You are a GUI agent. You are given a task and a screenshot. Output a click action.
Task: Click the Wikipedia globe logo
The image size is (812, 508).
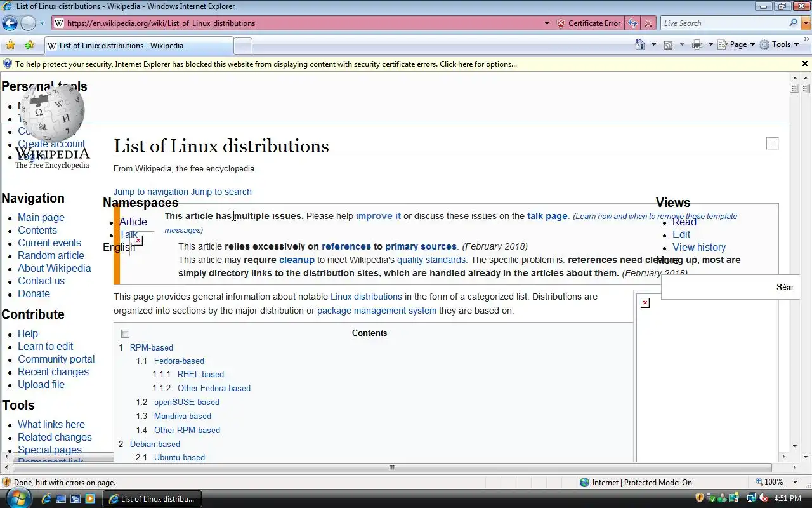click(52, 113)
